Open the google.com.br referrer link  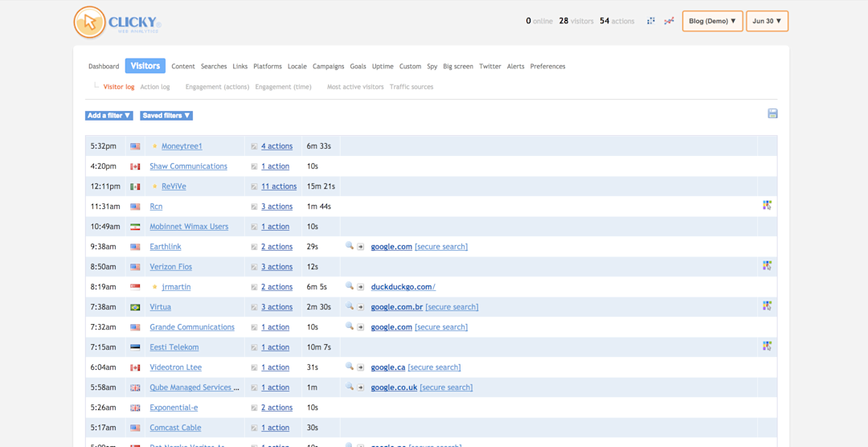(x=397, y=307)
